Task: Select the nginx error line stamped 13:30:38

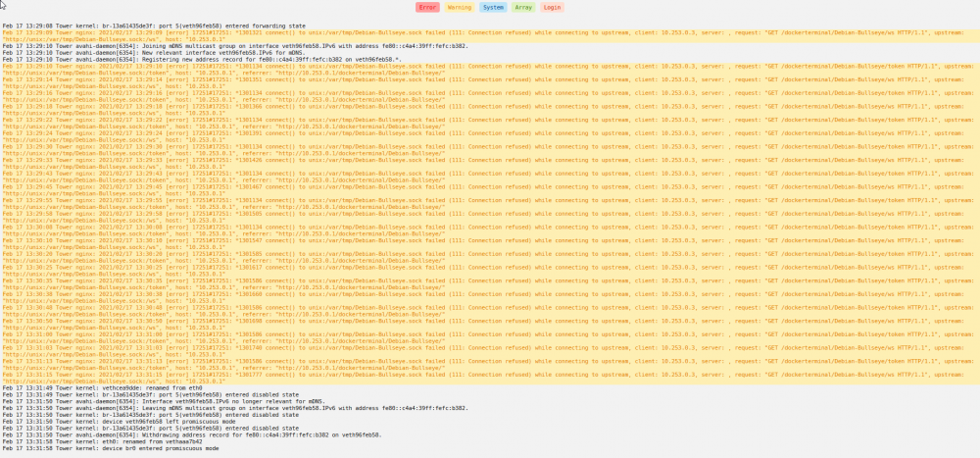Action: click(490, 298)
